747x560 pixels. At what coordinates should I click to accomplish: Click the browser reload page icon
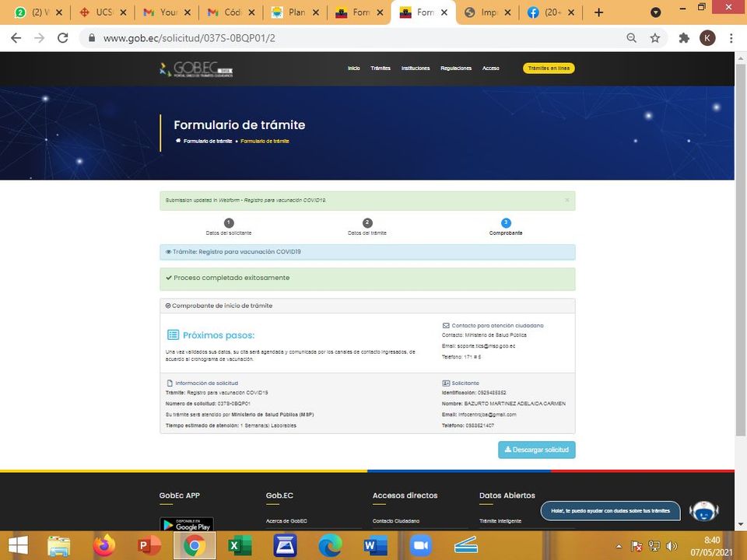(x=63, y=38)
